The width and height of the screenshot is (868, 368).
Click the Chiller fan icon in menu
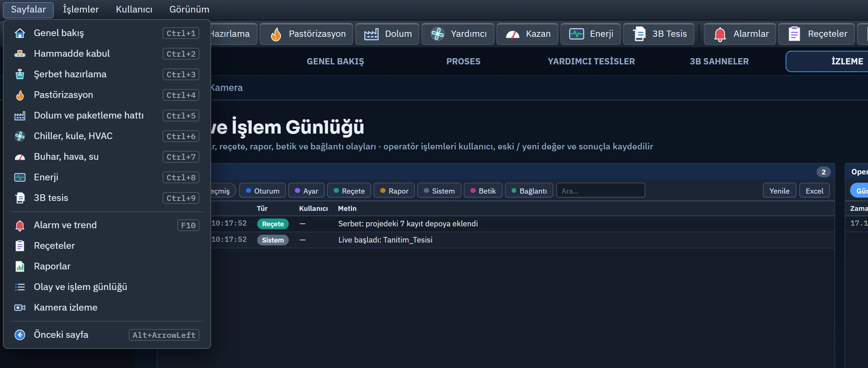pos(20,136)
